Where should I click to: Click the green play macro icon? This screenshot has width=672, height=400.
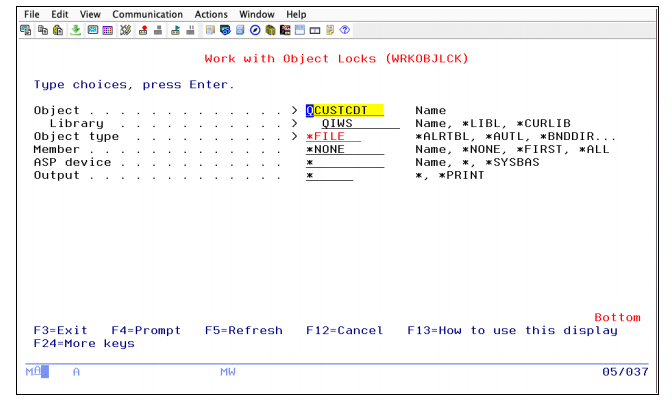[x=176, y=30]
